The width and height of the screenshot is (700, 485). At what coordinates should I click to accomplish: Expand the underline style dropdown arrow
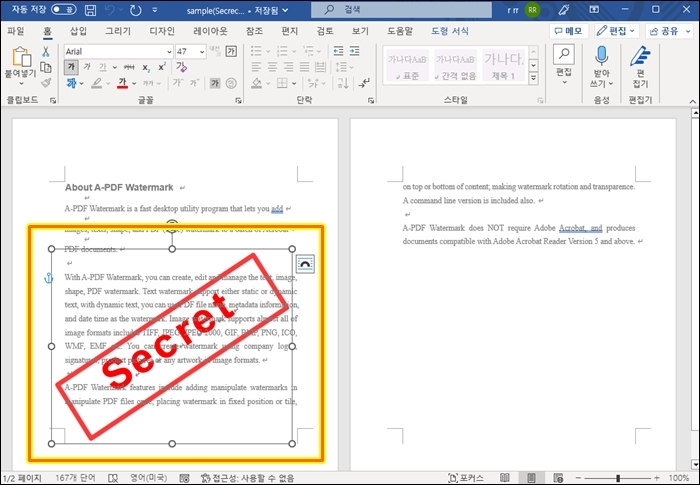click(115, 68)
